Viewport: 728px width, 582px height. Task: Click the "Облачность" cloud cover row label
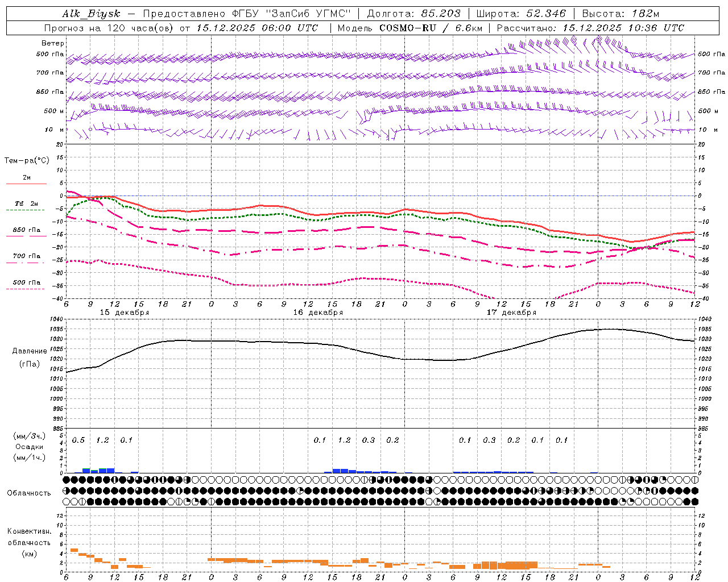point(29,493)
